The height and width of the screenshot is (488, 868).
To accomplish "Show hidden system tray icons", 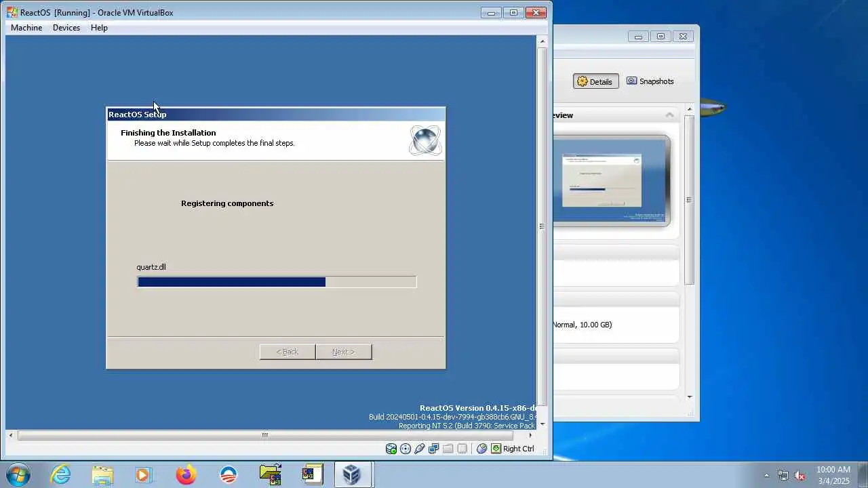I will 766,476.
